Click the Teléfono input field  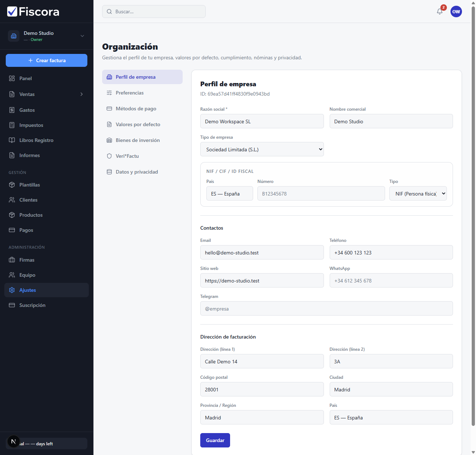tap(391, 252)
